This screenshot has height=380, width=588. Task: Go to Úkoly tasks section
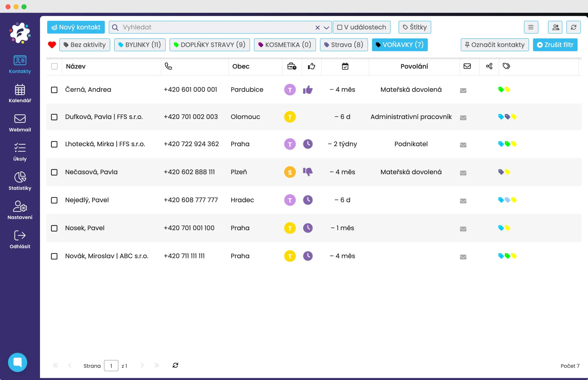(x=20, y=151)
